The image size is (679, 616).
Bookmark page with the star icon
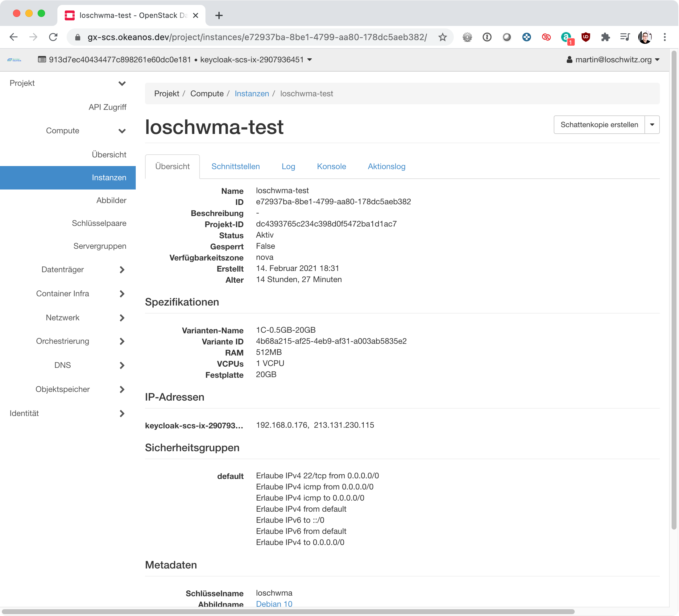(443, 37)
